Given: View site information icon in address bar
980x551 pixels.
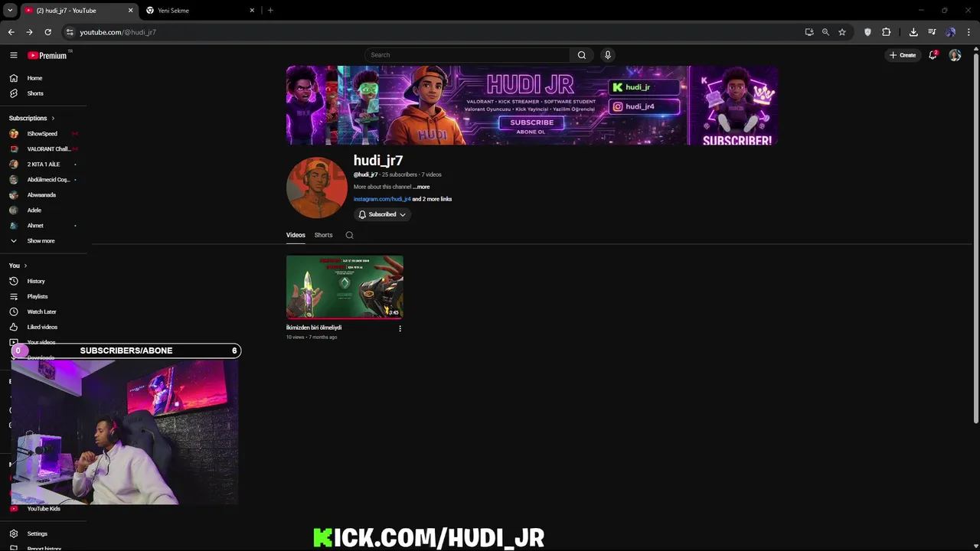Looking at the screenshot, I should click(x=70, y=32).
